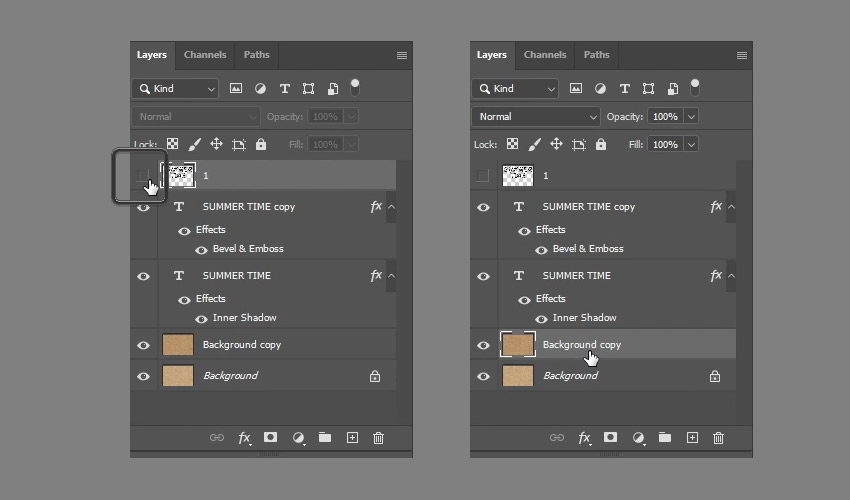Hide Inner Shadow effect, right panel
Screen dimensions: 850x500
point(541,319)
